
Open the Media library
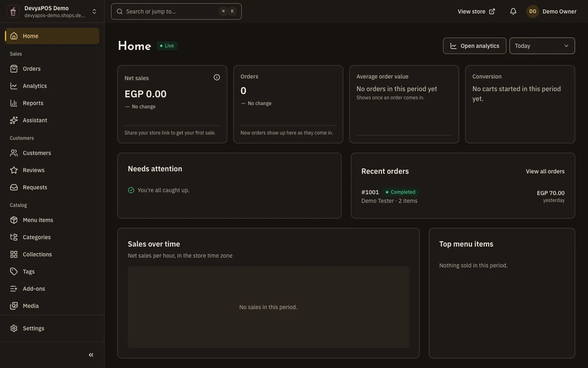[x=52, y=306]
